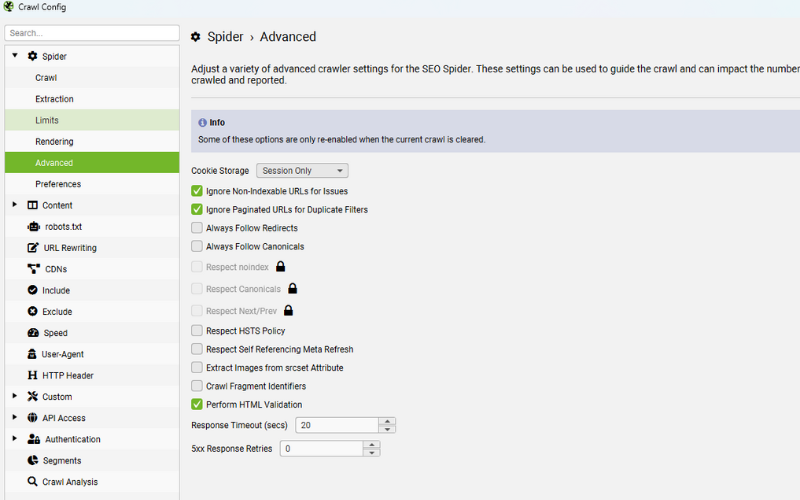
Task: Click the Exclude cross icon
Action: (x=34, y=312)
